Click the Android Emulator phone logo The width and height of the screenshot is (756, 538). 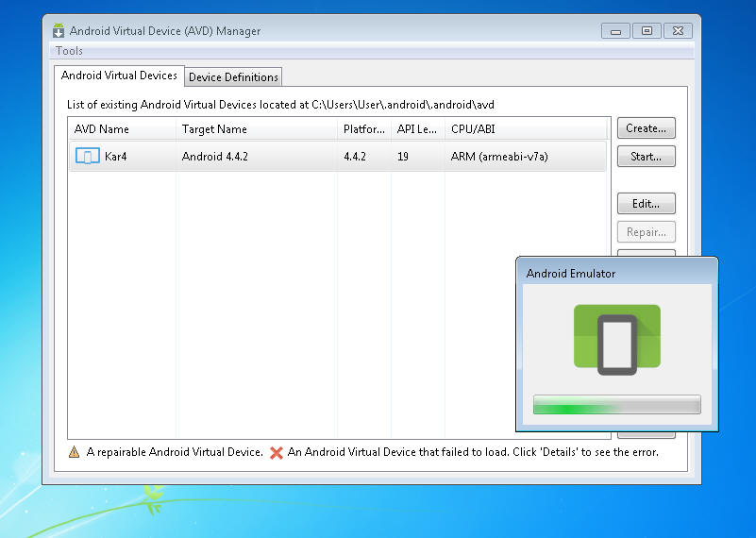[x=617, y=340]
